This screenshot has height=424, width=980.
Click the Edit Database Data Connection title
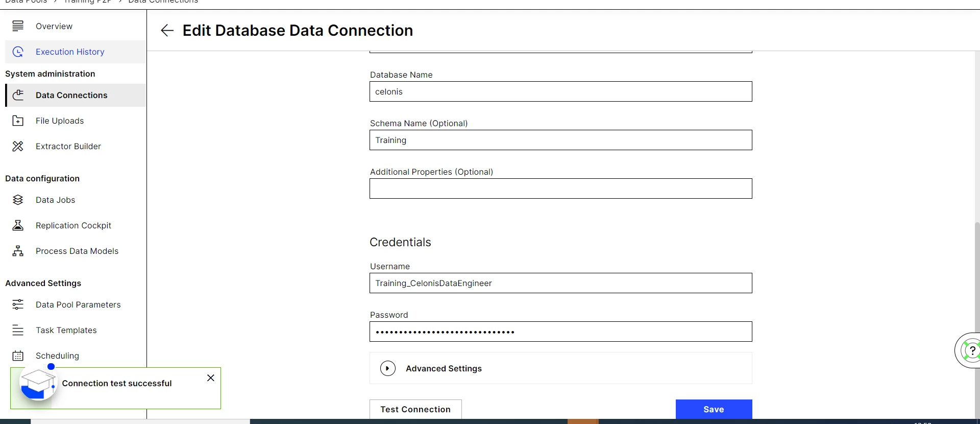point(298,31)
